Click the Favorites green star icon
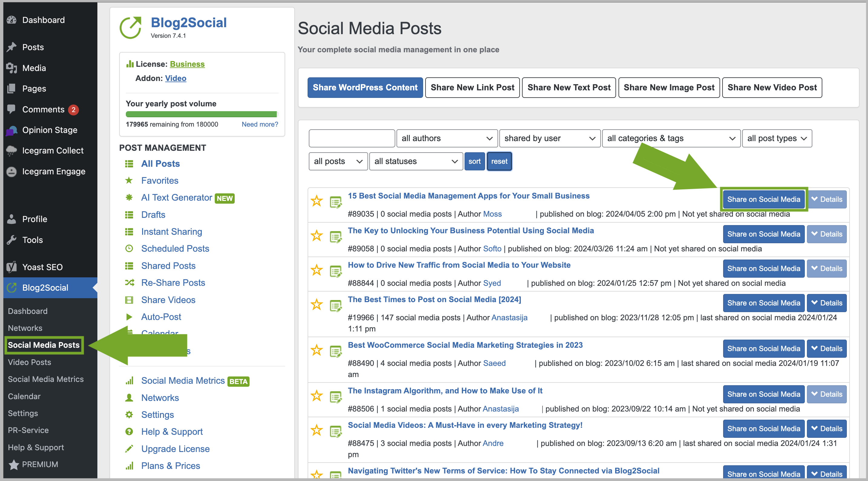The width and height of the screenshot is (868, 481). click(129, 180)
